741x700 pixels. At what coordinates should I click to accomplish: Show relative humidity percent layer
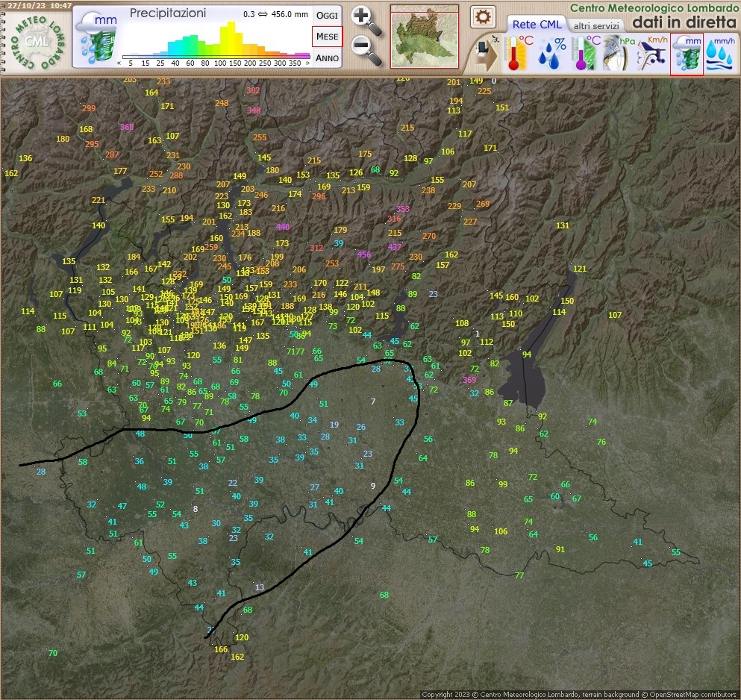(x=551, y=54)
